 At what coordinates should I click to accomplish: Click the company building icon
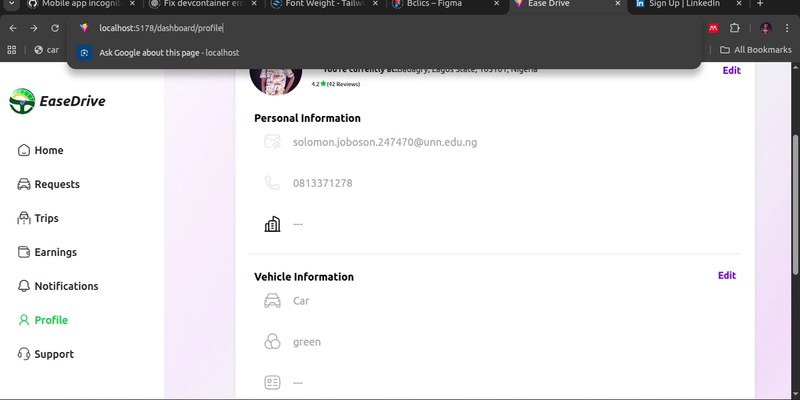pyautogui.click(x=272, y=224)
